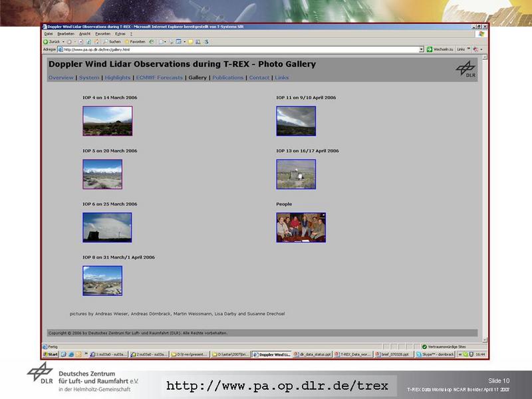Open the Contact link

click(259, 78)
